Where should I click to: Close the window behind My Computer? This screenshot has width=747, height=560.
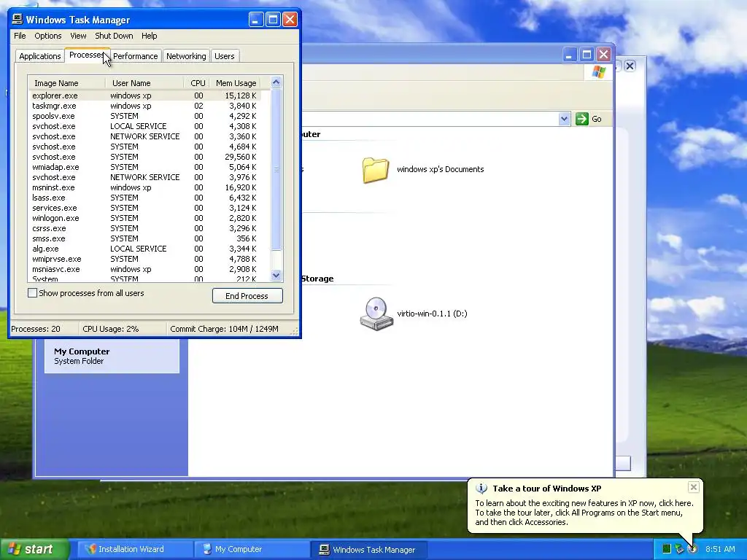click(630, 66)
